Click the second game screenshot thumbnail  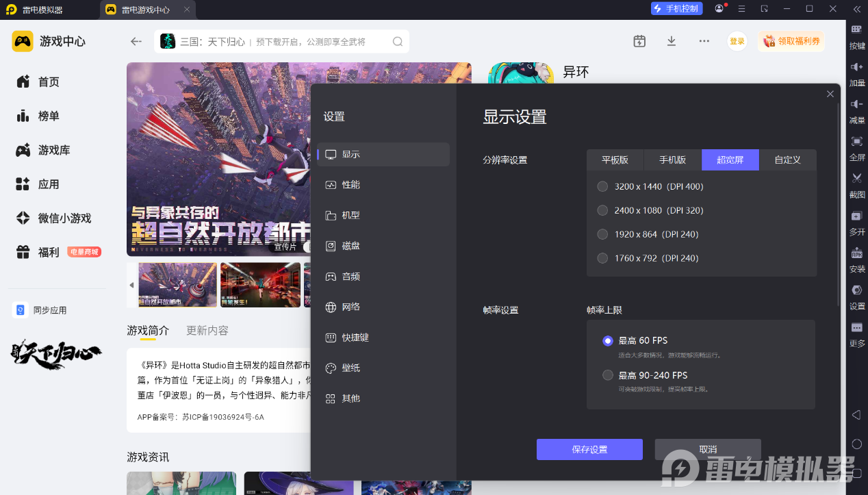260,285
